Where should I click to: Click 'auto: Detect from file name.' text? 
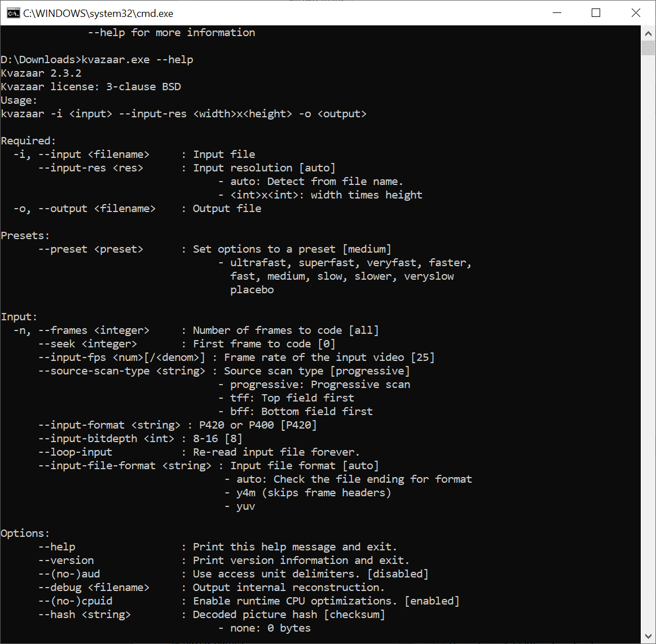(316, 182)
